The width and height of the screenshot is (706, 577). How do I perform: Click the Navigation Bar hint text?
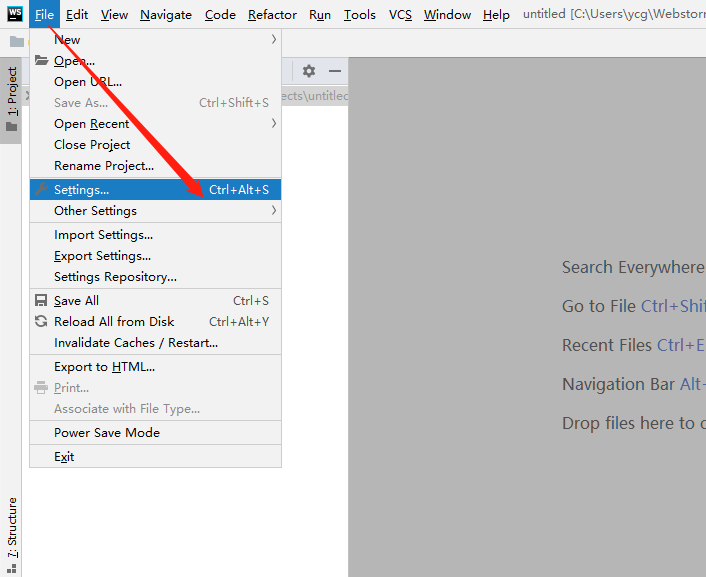pos(618,384)
